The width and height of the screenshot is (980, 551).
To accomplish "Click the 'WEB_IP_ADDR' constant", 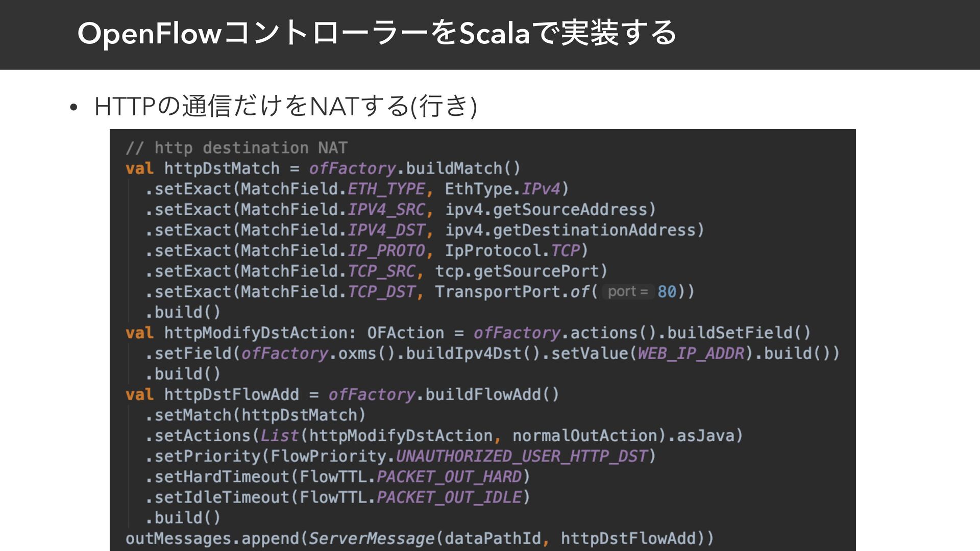I will (691, 354).
